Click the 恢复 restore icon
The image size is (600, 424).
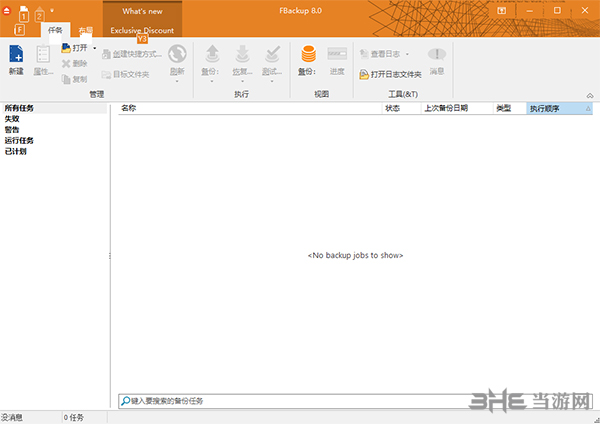[242, 54]
